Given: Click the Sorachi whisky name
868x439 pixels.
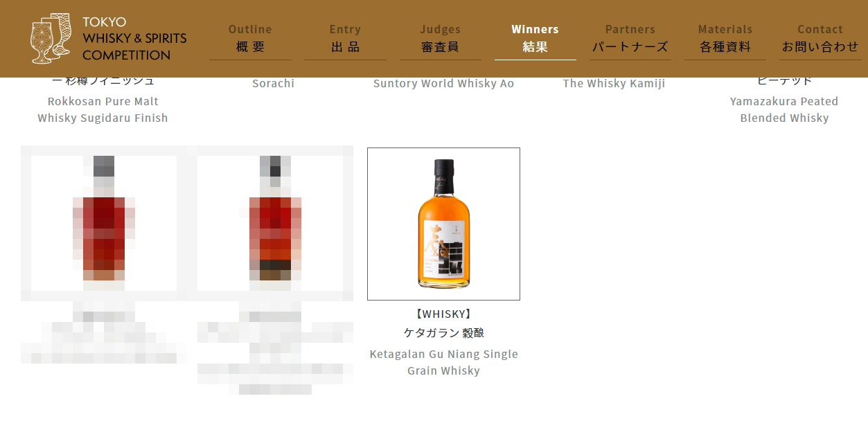Looking at the screenshot, I should click(x=273, y=83).
